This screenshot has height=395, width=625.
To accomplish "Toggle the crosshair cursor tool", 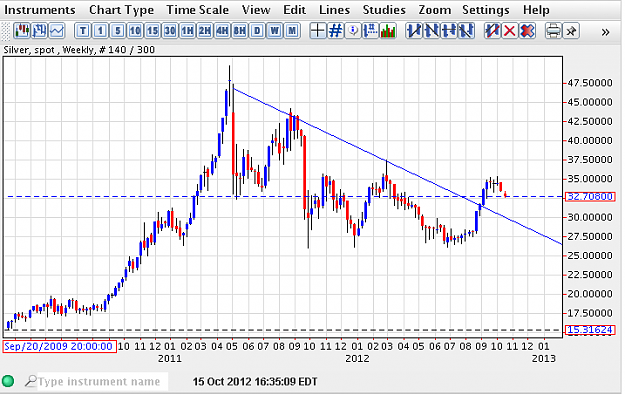I will coord(318,31).
